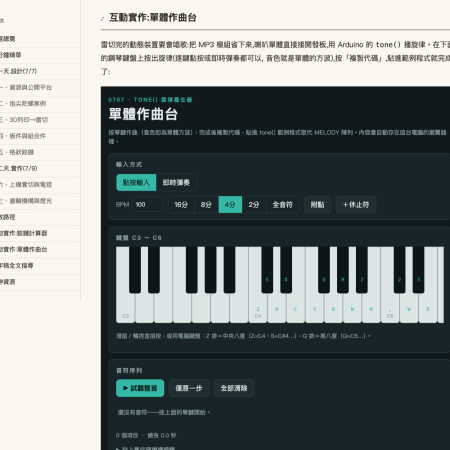Open sidebar item 全文搜尋
Image resolution: width=450 pixels, height=450 pixels.
39,266
